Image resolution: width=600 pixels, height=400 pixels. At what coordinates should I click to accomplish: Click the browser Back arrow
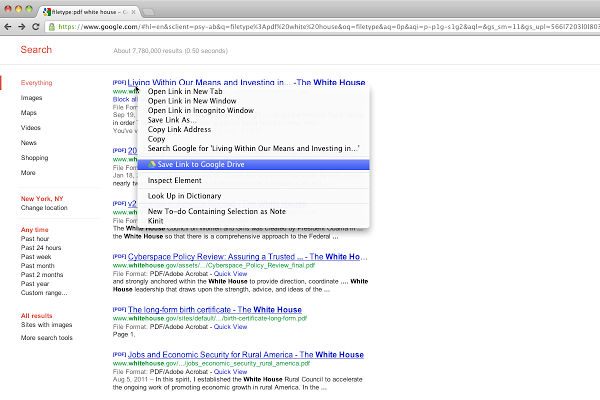(8, 27)
